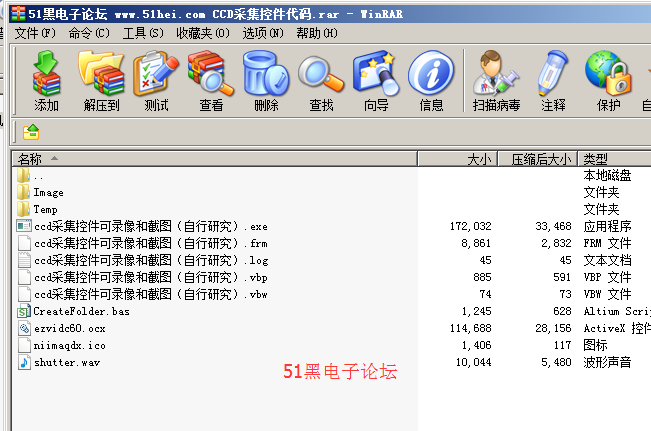
Task: Click the Delete (删除) trash icon
Action: [x=266, y=73]
